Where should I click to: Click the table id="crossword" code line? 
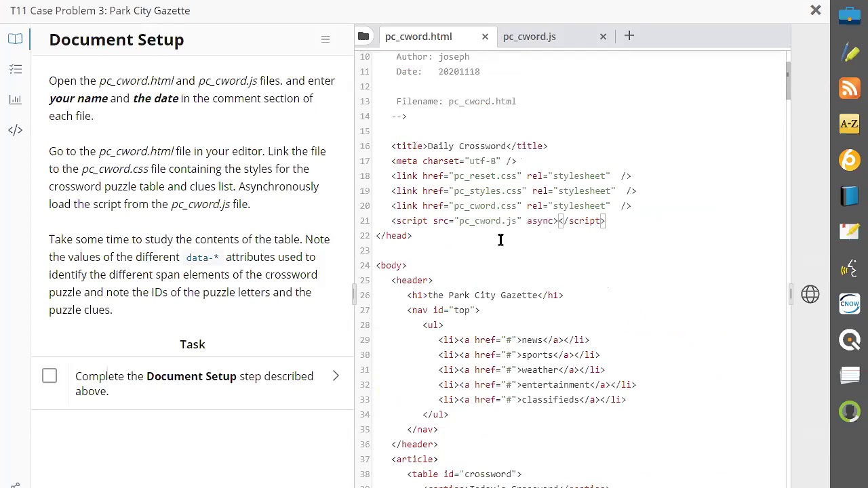coord(465,474)
